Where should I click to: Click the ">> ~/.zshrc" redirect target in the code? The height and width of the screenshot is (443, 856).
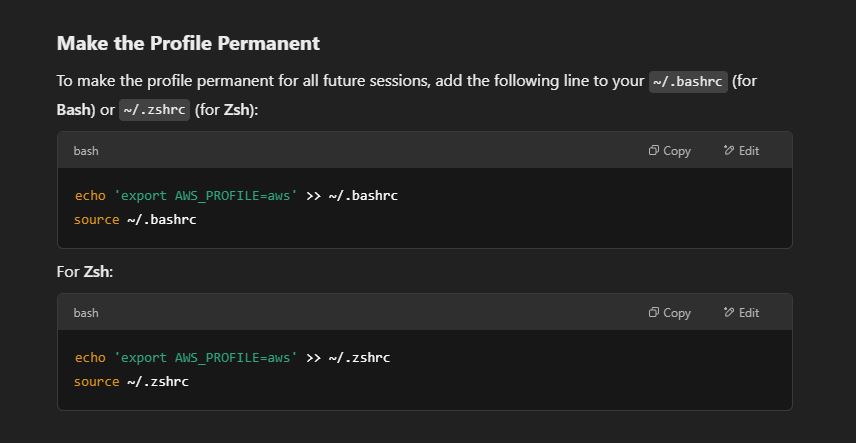[x=348, y=358]
